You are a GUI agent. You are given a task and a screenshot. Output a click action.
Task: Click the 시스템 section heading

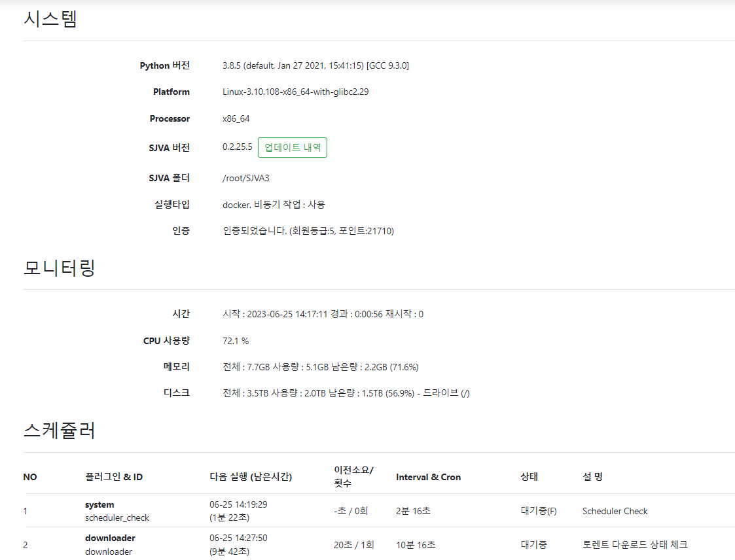[50, 20]
